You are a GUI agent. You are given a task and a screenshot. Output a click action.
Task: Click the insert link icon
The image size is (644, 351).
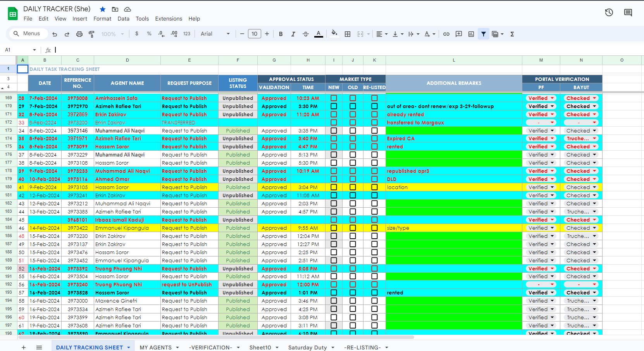pos(446,34)
